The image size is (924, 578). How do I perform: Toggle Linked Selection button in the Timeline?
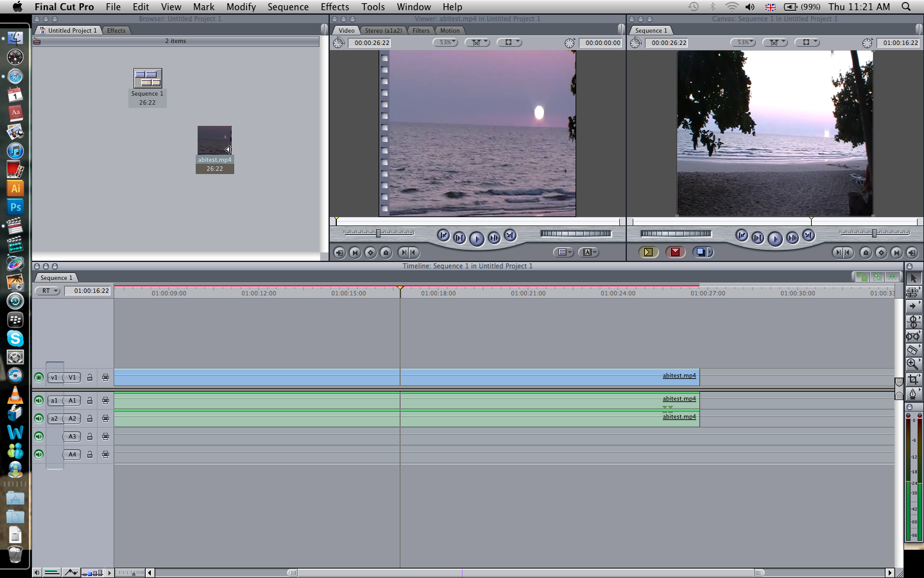pyautogui.click(x=877, y=277)
